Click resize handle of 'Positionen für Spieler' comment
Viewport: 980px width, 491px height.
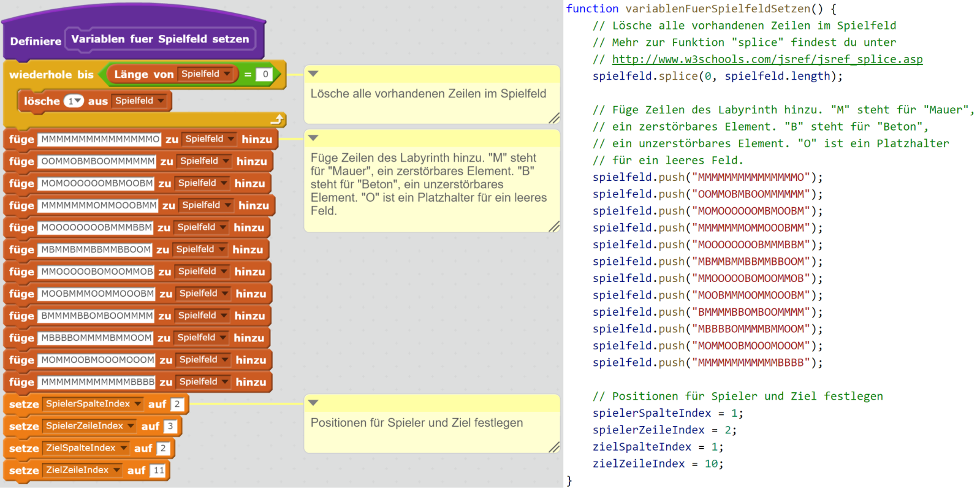click(554, 447)
